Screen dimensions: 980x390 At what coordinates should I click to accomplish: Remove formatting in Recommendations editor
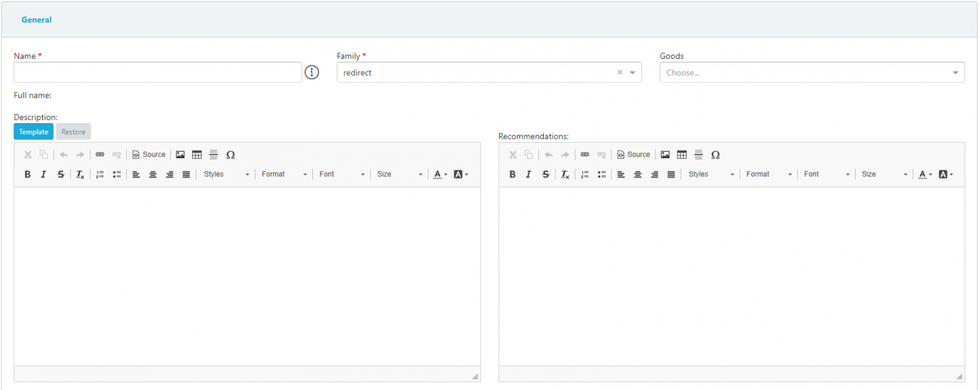pyautogui.click(x=565, y=174)
